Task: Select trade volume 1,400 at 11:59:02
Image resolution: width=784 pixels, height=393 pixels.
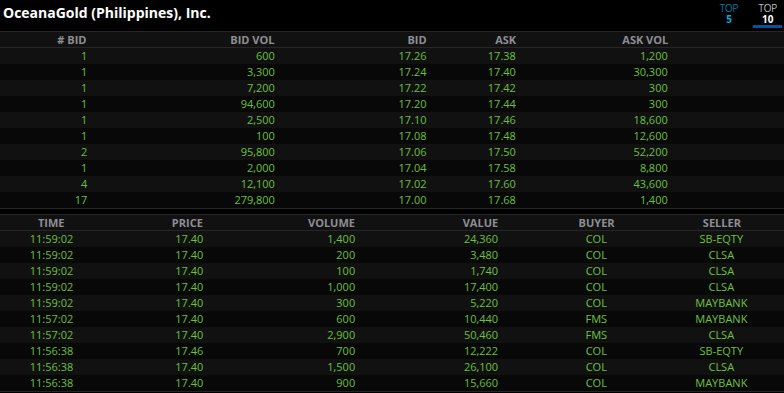Action: [x=341, y=239]
